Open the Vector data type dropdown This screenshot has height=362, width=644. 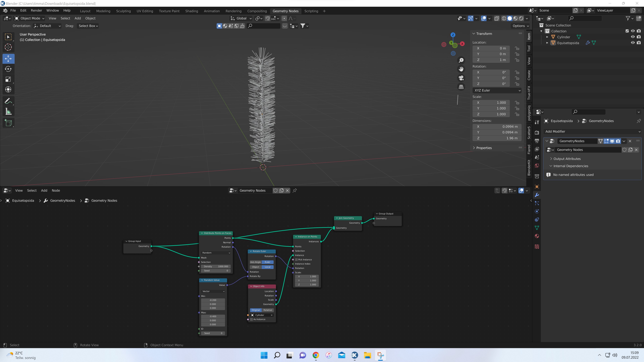pyautogui.click(x=213, y=291)
